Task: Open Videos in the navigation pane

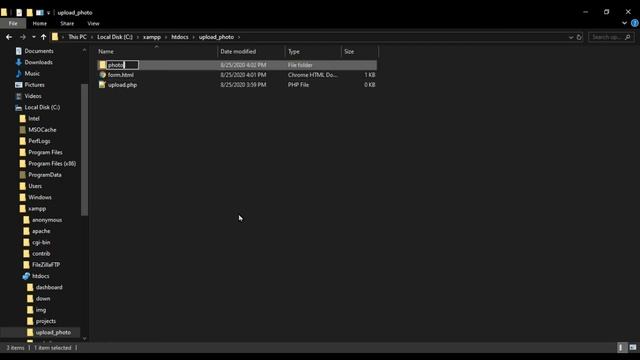Action: [33, 96]
